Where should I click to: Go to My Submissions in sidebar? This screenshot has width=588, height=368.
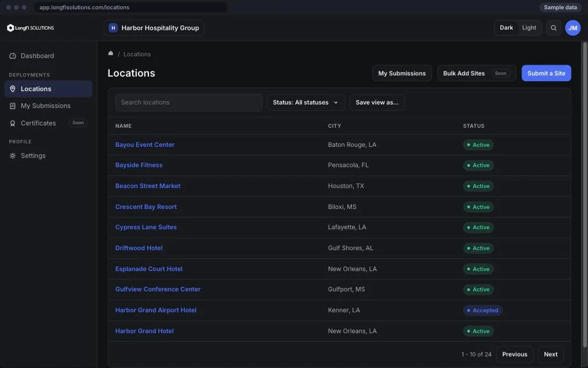pyautogui.click(x=48, y=106)
